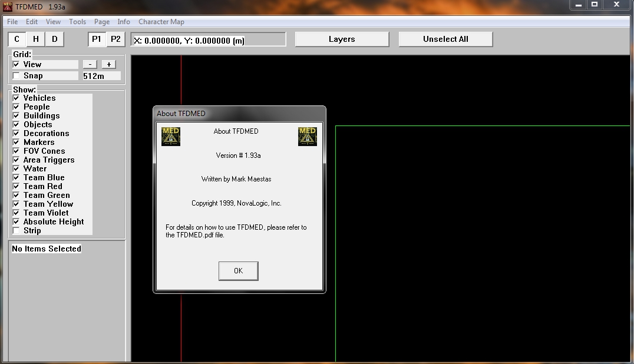634x364 pixels.
Task: Open the Page menu
Action: (x=102, y=22)
